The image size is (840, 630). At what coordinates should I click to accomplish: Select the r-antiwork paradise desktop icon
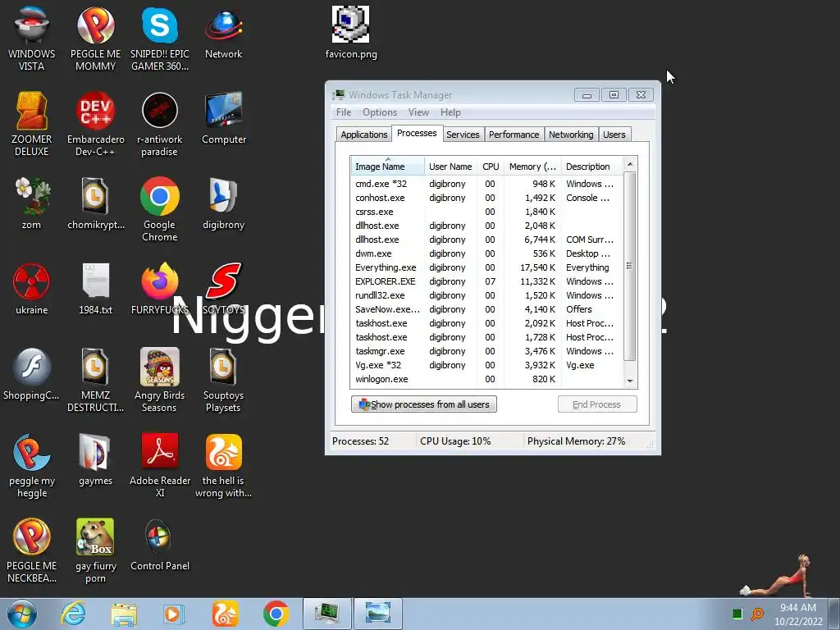[x=160, y=125]
